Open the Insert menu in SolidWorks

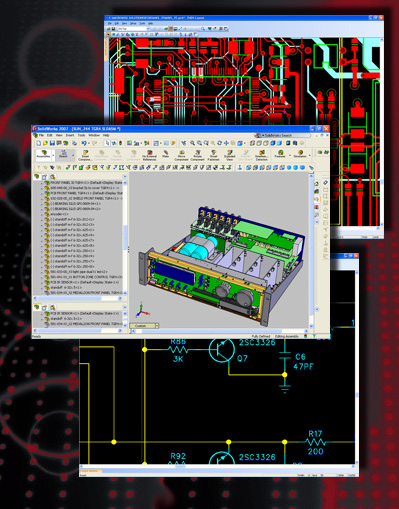pos(70,135)
